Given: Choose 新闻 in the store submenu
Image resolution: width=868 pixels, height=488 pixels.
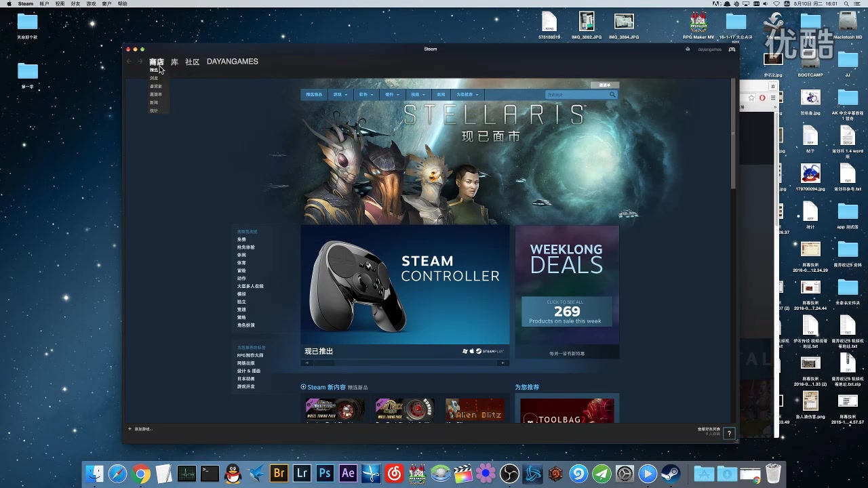Looking at the screenshot, I should pyautogui.click(x=154, y=102).
